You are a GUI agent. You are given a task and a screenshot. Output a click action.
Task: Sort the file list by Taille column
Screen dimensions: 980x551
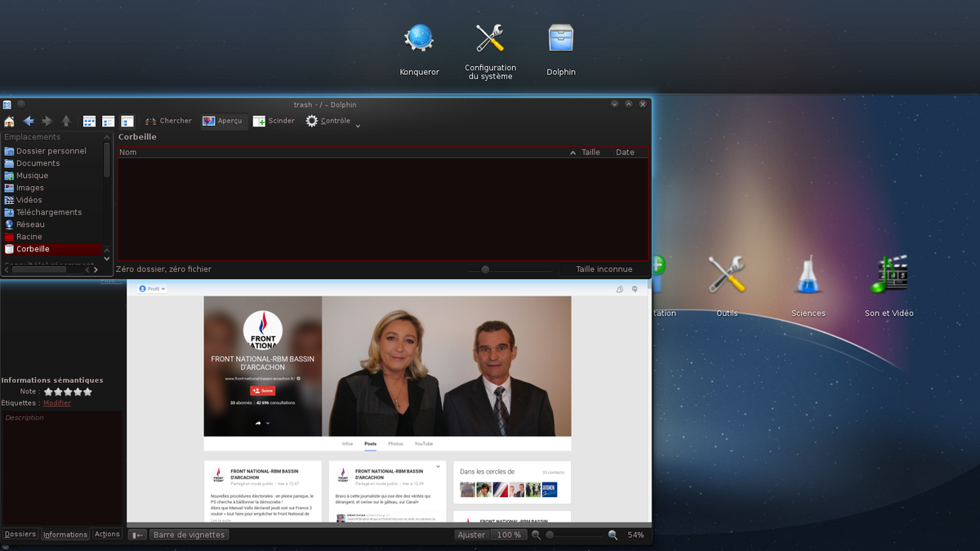coord(590,152)
